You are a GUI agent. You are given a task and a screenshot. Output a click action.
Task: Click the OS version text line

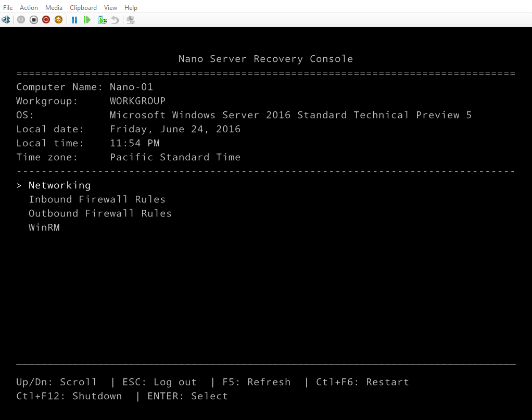point(290,115)
